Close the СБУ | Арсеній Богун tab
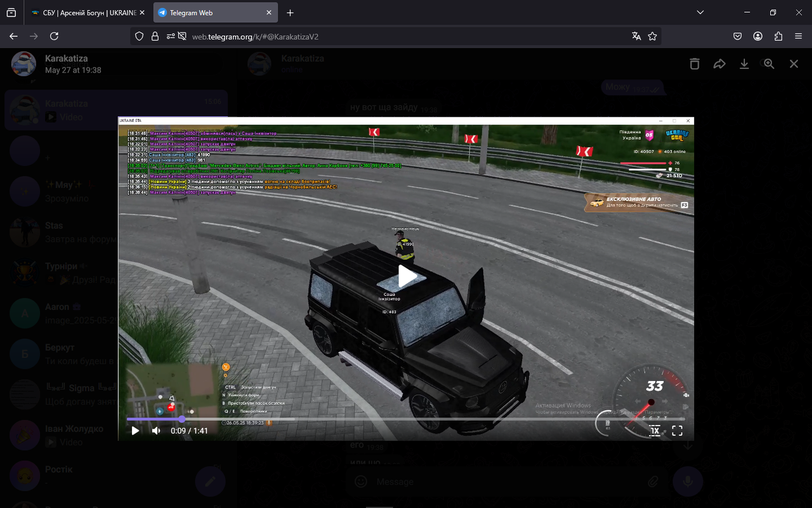Screen dimensions: 812x508 (x=141, y=13)
